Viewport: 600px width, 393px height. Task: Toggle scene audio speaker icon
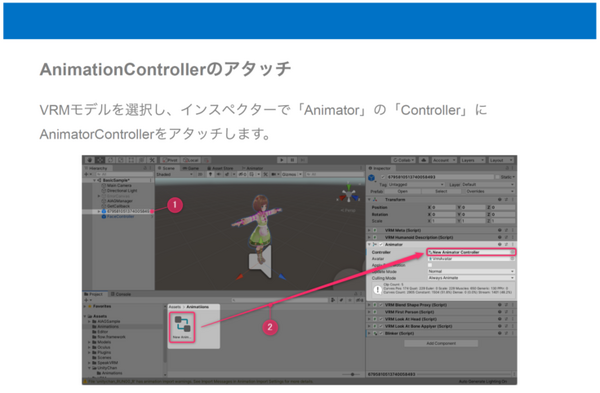[218, 174]
